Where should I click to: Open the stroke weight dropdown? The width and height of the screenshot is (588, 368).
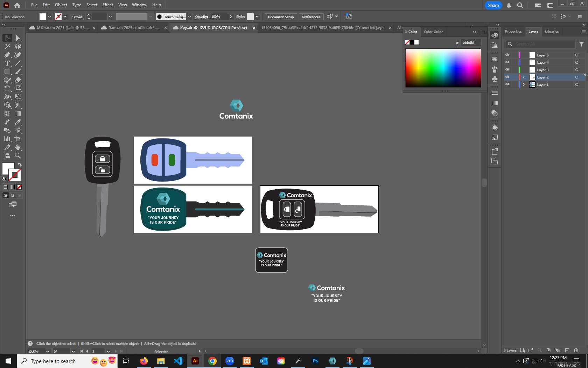coord(110,17)
